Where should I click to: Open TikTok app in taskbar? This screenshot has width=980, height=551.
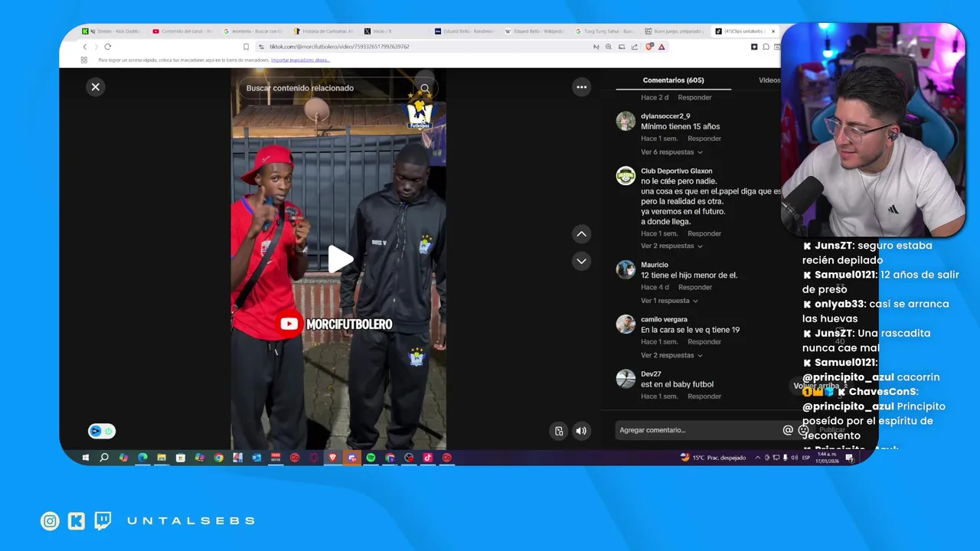click(x=427, y=458)
